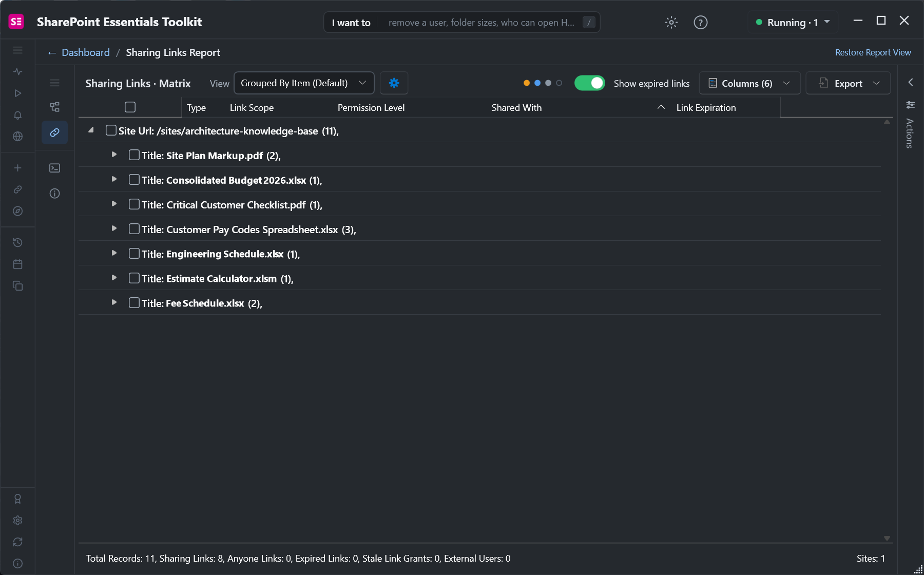The image size is (924, 575).
Task: Click the site hierarchy tree icon
Action: click(54, 107)
